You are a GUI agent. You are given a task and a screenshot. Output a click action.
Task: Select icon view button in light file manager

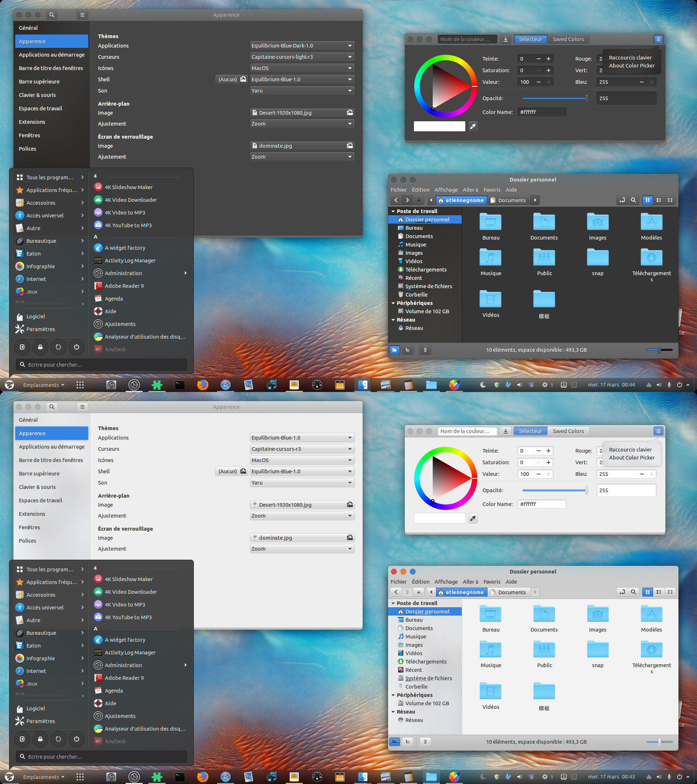click(x=648, y=592)
